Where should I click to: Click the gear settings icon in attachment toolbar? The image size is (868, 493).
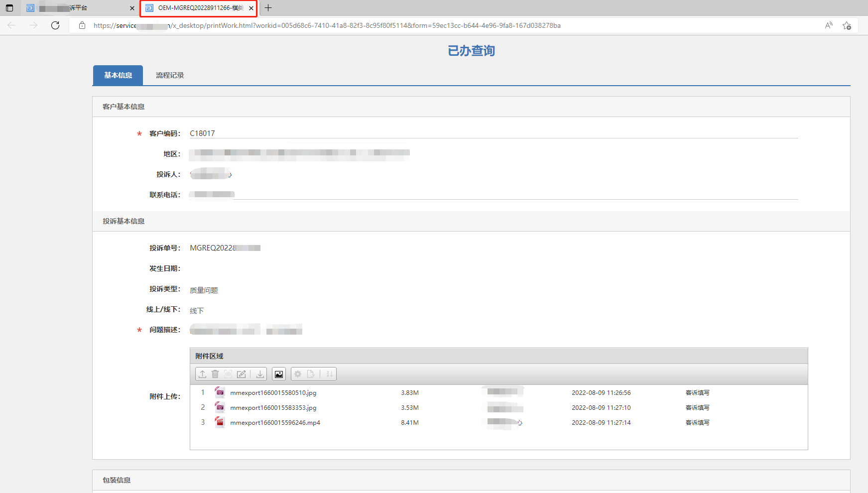(298, 374)
